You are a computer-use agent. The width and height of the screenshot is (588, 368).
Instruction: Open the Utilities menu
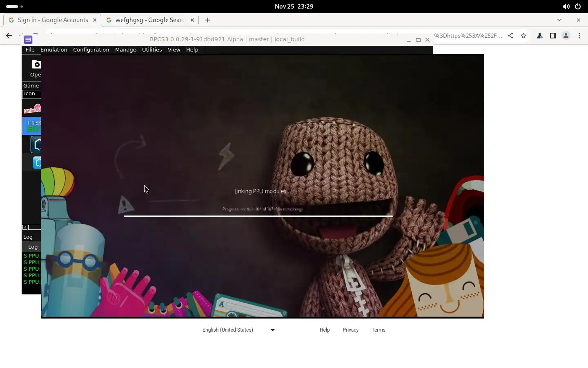[152, 50]
